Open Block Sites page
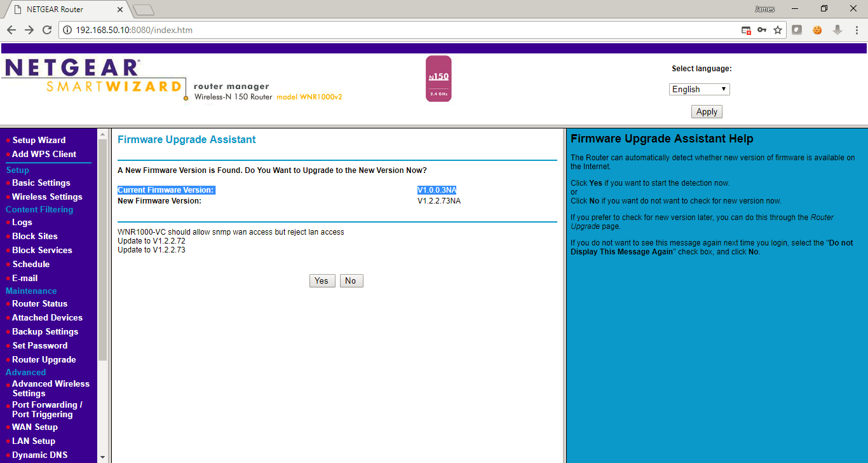 (35, 236)
